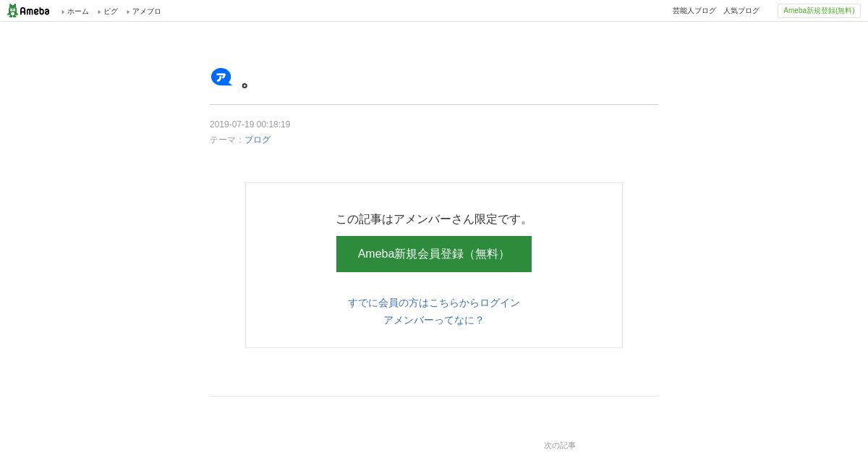
Task: Click the 次の記事 label
Action: pyautogui.click(x=560, y=446)
